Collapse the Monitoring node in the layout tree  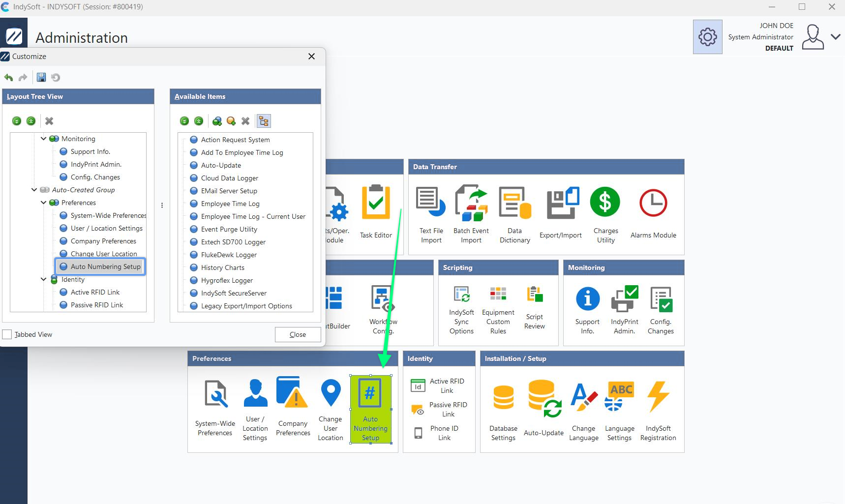[x=43, y=139]
